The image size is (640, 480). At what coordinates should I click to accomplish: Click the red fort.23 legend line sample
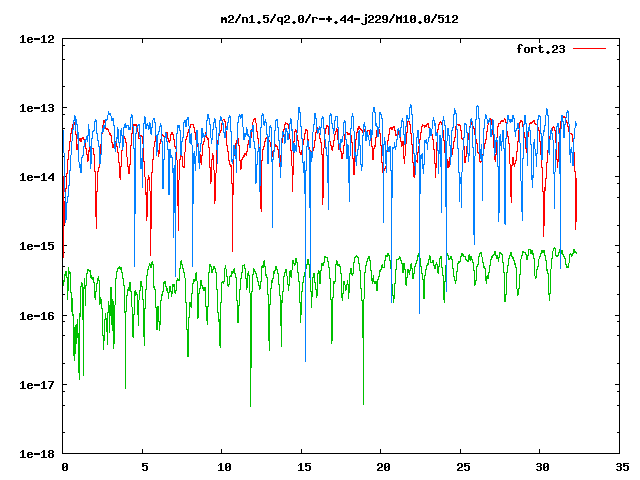(589, 49)
